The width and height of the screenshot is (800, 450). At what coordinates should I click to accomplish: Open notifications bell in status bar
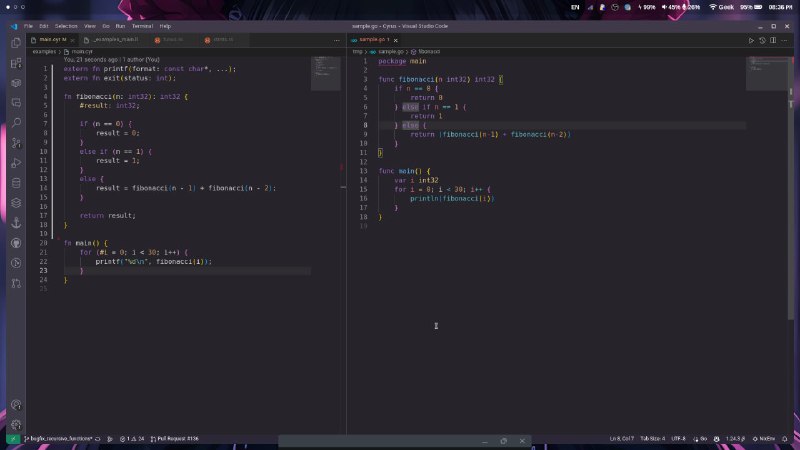(x=785, y=439)
